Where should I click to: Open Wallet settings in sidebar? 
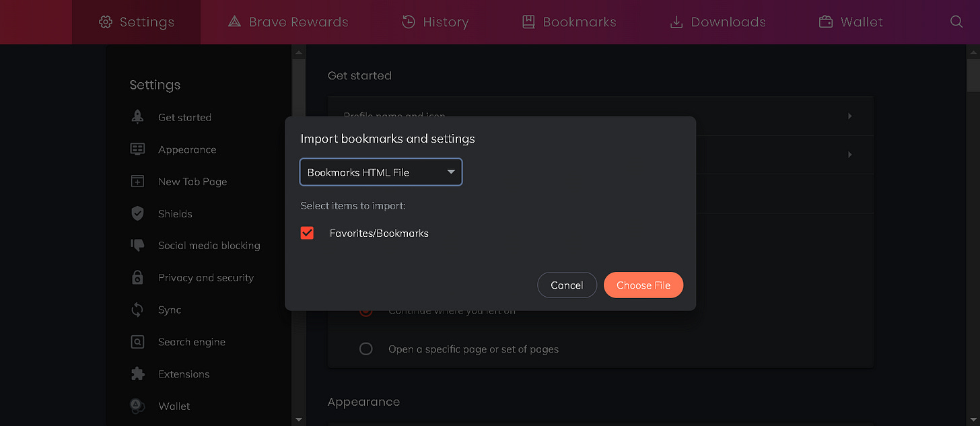(x=174, y=406)
